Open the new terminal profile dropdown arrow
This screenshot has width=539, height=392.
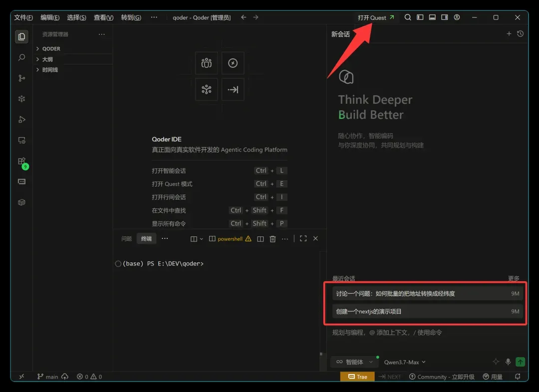(x=202, y=239)
